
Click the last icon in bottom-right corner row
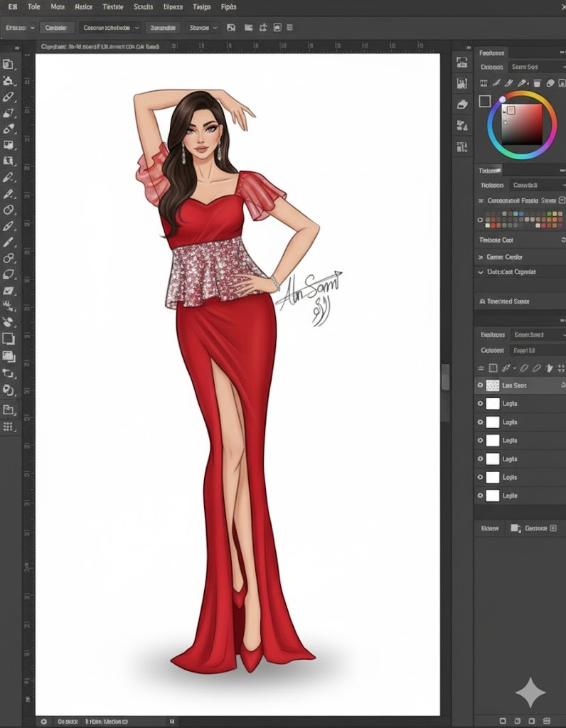[x=547, y=721]
